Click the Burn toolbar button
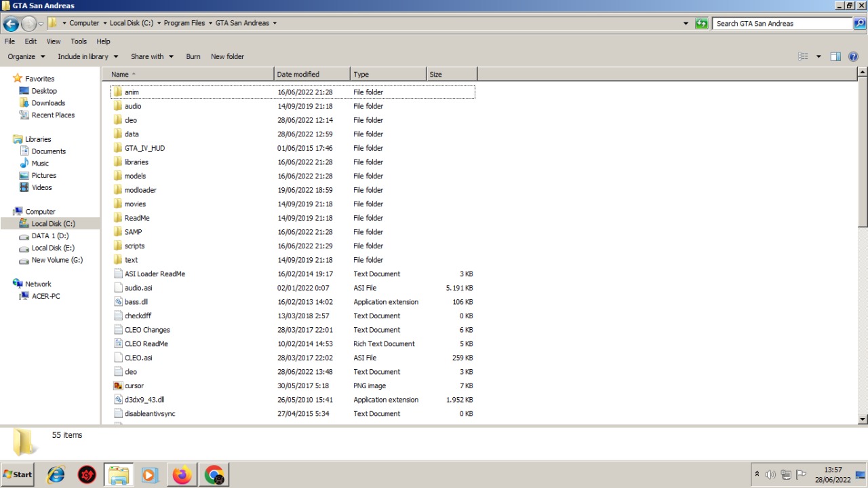Screen dimensions: 868x488 [x=193, y=56]
